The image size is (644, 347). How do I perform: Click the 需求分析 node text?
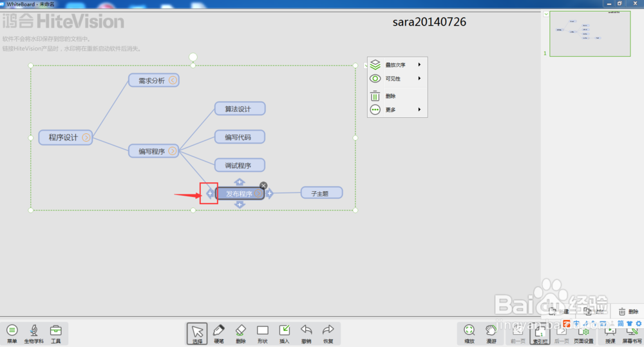151,80
